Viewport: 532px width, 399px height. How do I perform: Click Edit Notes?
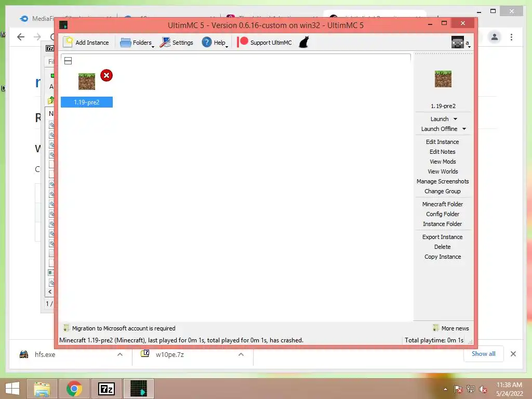[x=443, y=152]
